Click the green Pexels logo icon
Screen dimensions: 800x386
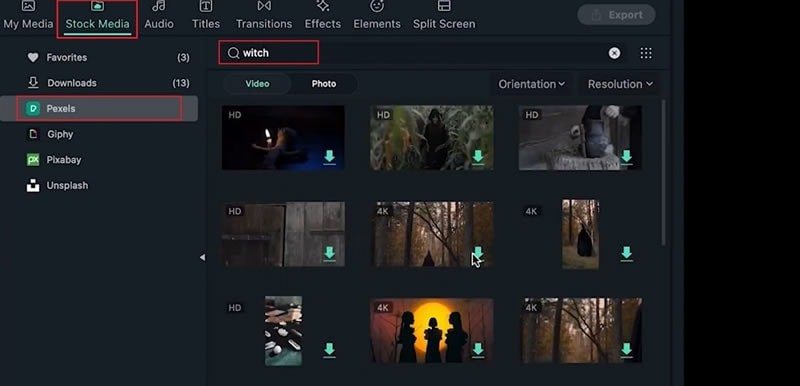[33, 109]
